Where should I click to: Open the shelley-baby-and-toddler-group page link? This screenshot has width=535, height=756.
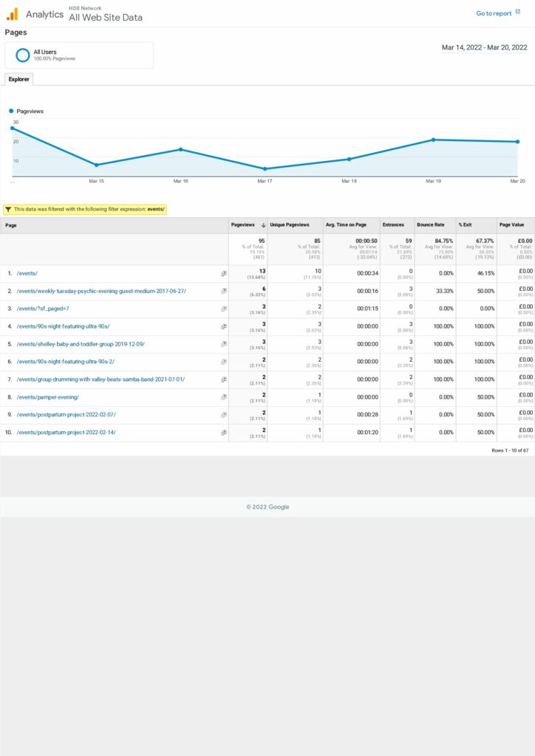click(x=81, y=344)
